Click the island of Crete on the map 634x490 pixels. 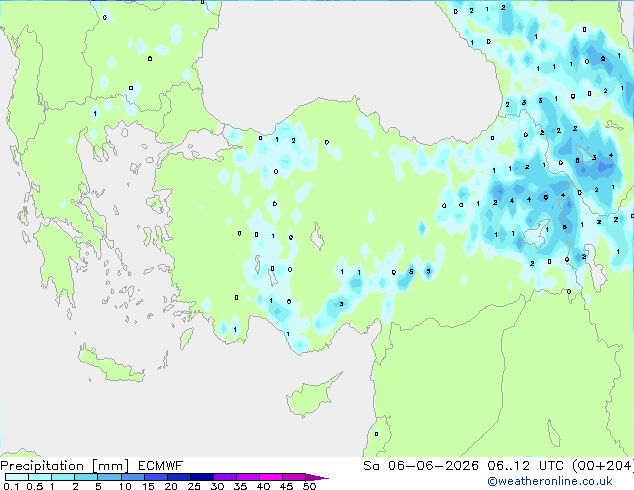pos(111,365)
